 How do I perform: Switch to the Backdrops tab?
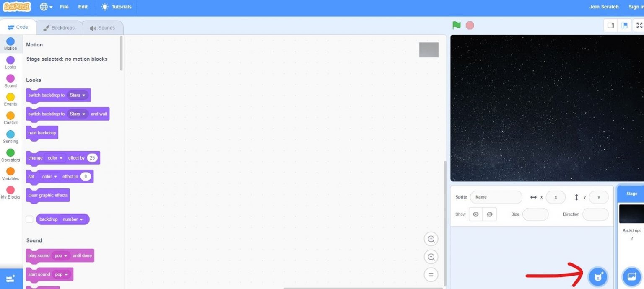coord(59,28)
